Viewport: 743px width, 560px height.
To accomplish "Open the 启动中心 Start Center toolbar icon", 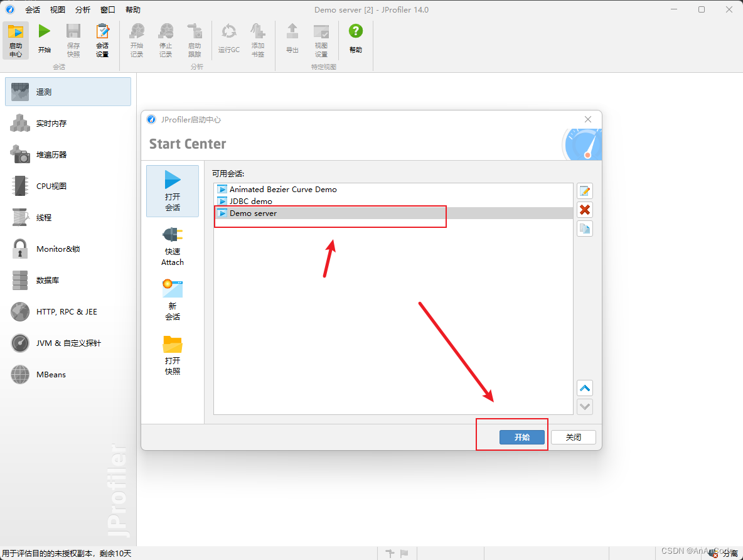I will coord(16,41).
